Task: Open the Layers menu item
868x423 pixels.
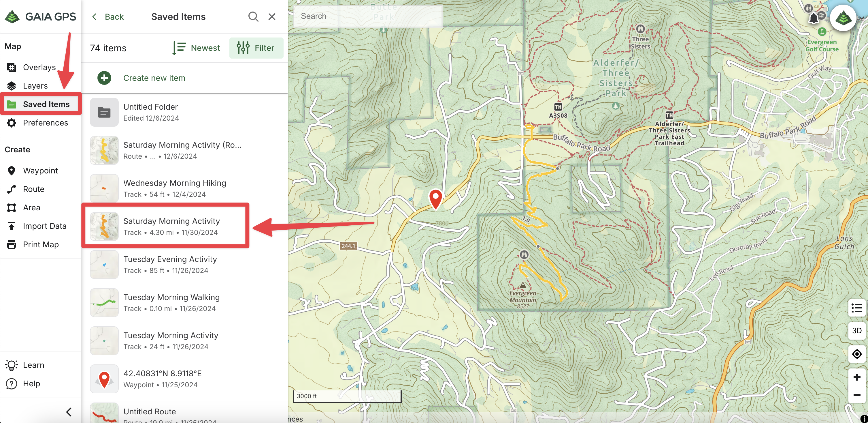Action: pyautogui.click(x=35, y=86)
